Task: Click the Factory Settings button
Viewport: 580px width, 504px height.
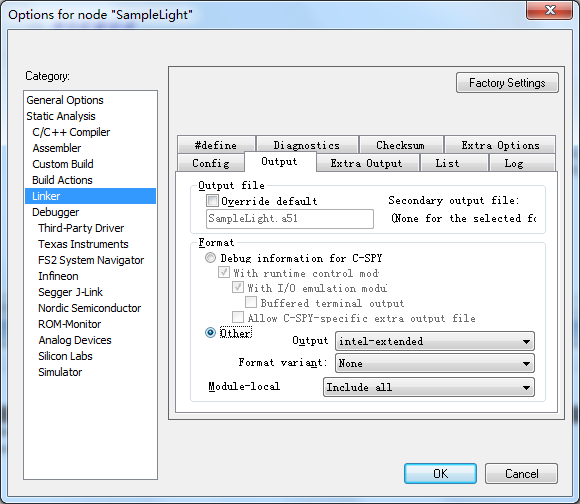Action: click(x=507, y=82)
